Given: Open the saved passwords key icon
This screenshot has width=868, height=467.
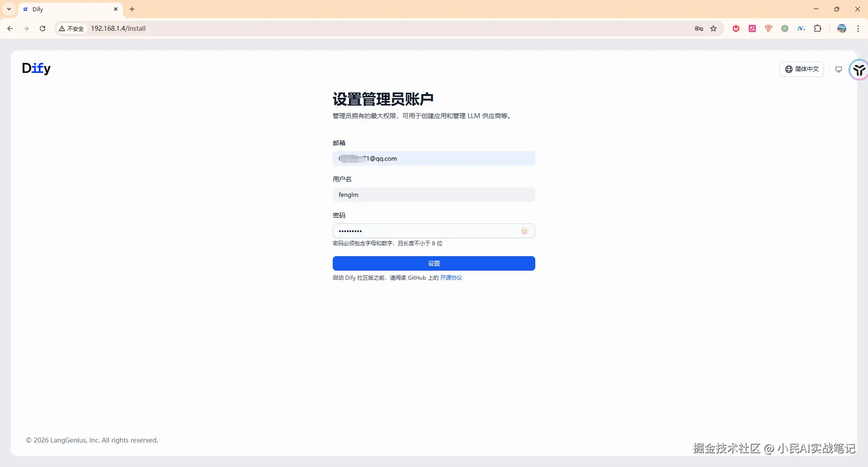Looking at the screenshot, I should point(699,29).
